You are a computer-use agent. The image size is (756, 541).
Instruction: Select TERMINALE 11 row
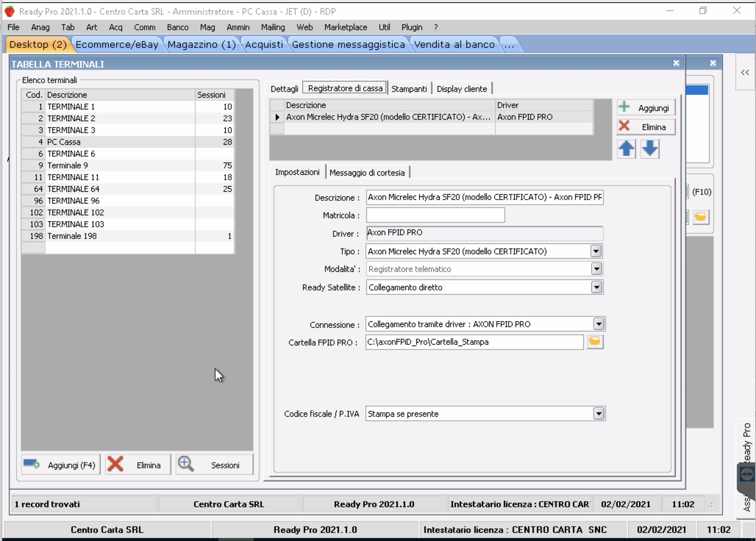pyautogui.click(x=128, y=177)
